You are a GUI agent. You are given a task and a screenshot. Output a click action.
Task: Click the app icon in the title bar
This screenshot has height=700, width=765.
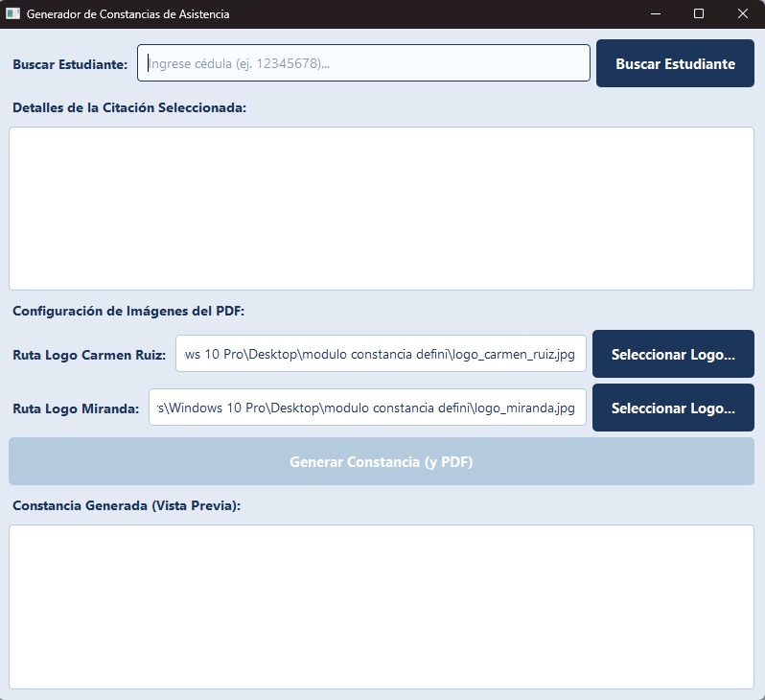(12, 14)
